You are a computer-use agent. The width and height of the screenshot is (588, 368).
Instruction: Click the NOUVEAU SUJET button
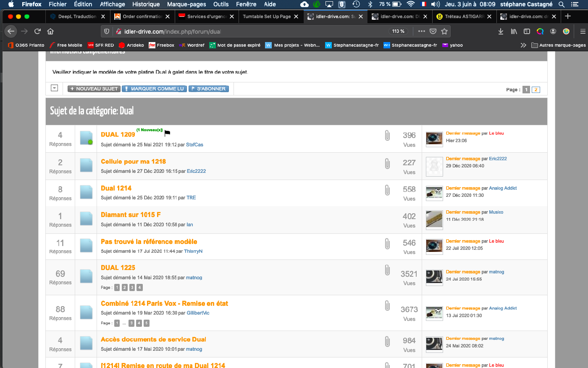(x=94, y=89)
